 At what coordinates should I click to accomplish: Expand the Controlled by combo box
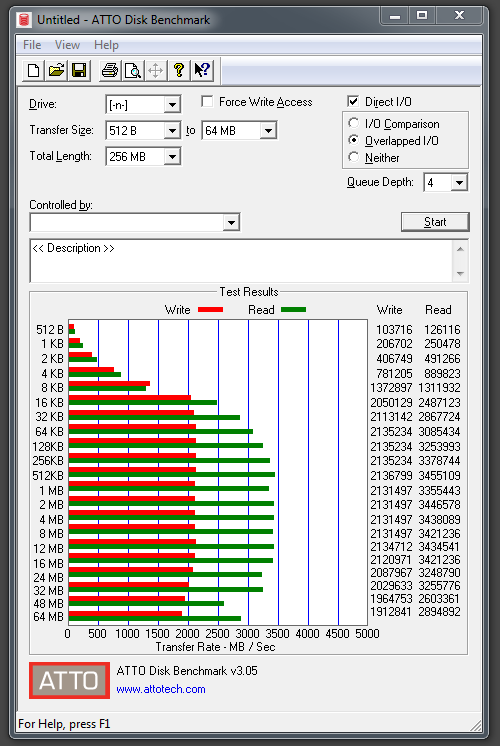click(231, 223)
